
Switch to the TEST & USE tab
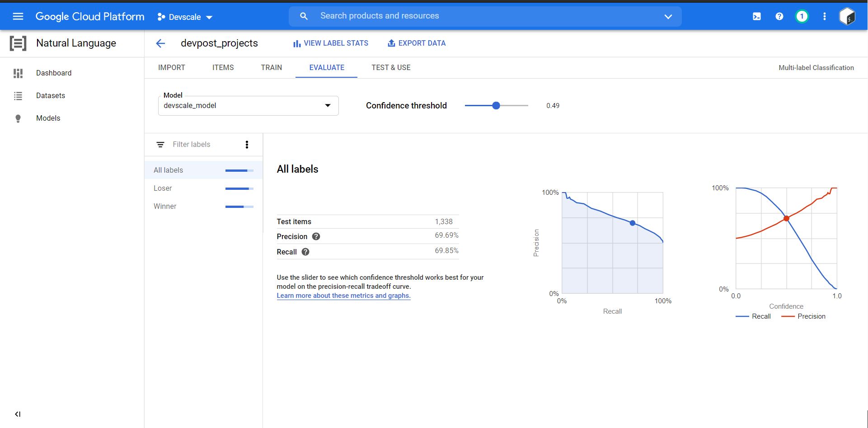pos(391,68)
